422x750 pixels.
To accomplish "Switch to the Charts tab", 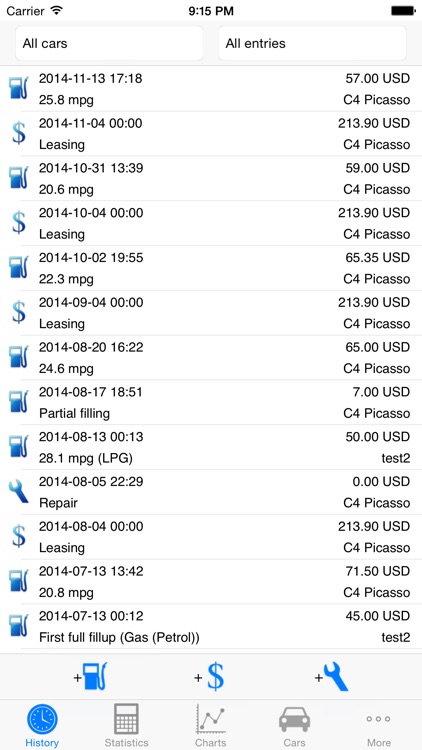I will coord(211,725).
